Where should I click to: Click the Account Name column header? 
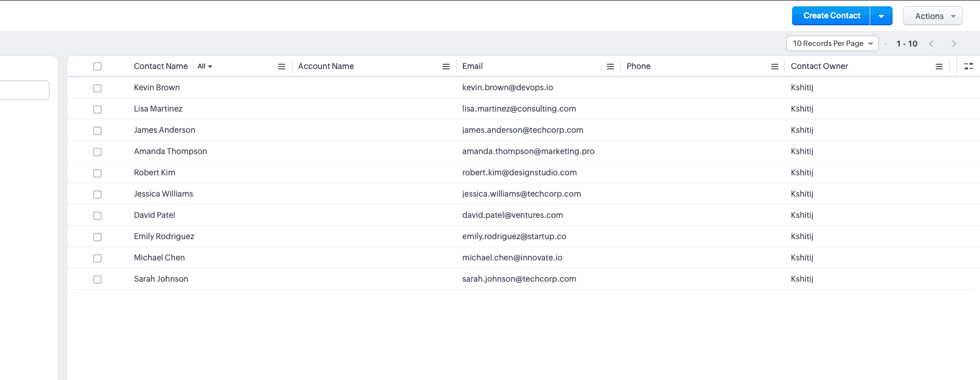click(x=326, y=66)
